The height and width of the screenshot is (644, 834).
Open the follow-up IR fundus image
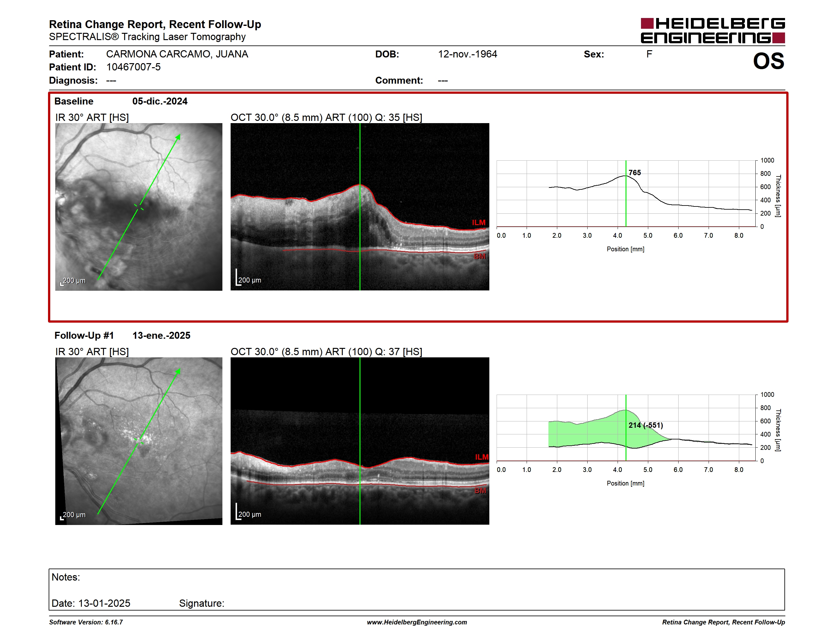(x=139, y=441)
